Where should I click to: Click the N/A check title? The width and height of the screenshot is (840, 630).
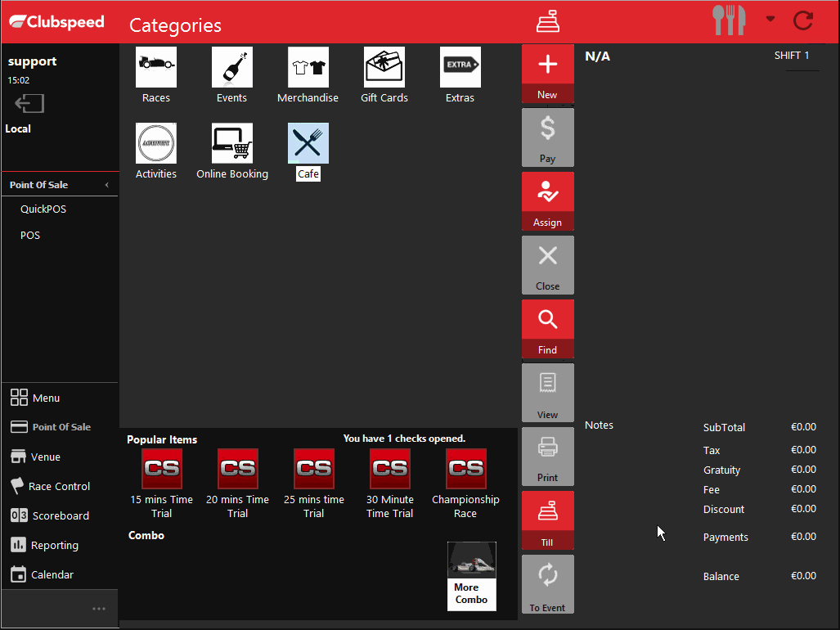coord(597,56)
